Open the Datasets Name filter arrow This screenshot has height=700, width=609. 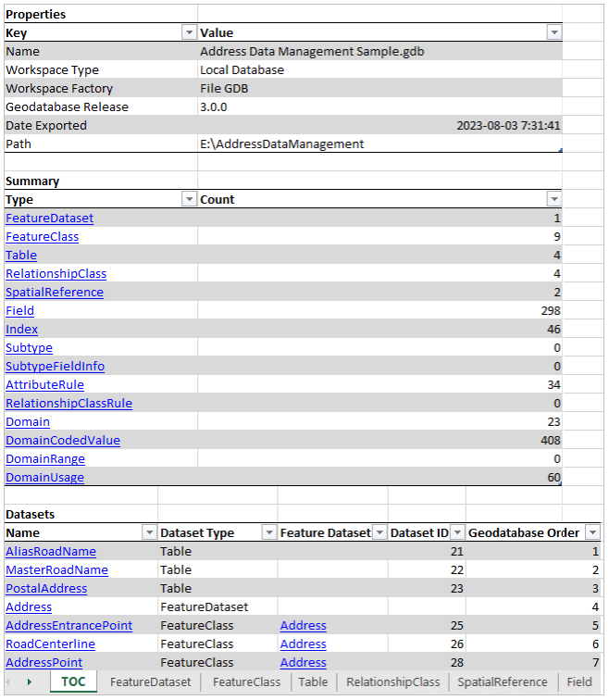(x=149, y=532)
